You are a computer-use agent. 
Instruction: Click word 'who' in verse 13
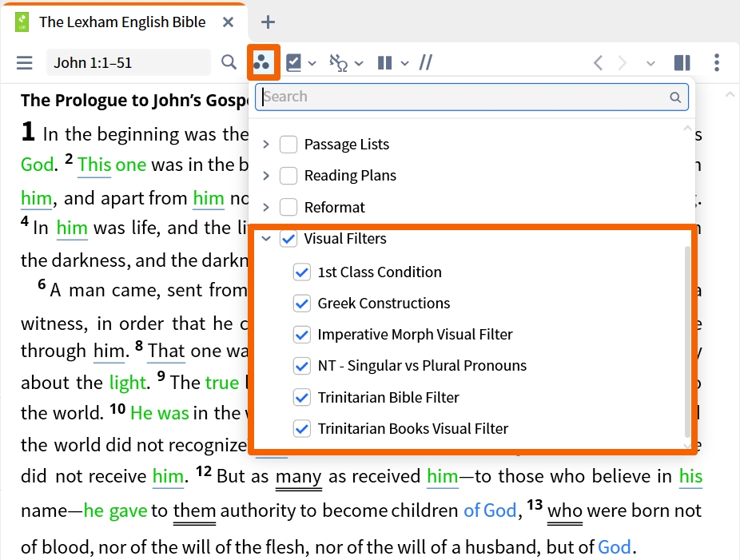coord(565,511)
